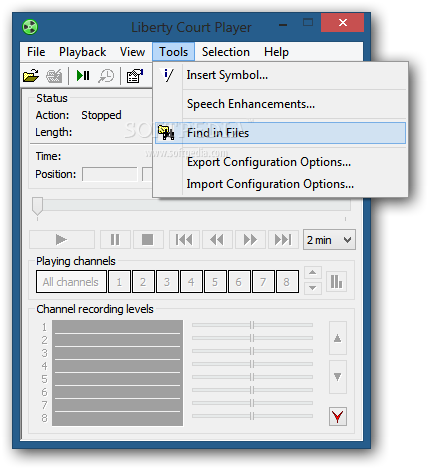Viewport: 429px width, 469px height.
Task: Click the playback position slider thumb
Action: 37,206
